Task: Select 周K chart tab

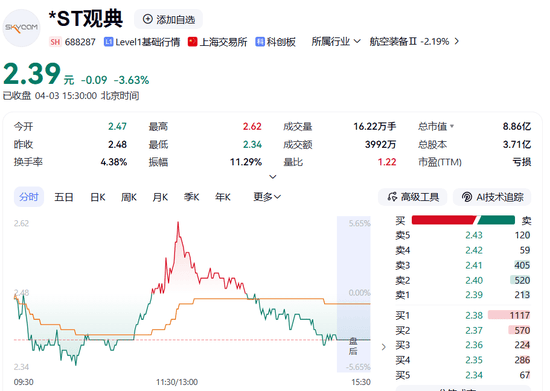Action: (129, 197)
